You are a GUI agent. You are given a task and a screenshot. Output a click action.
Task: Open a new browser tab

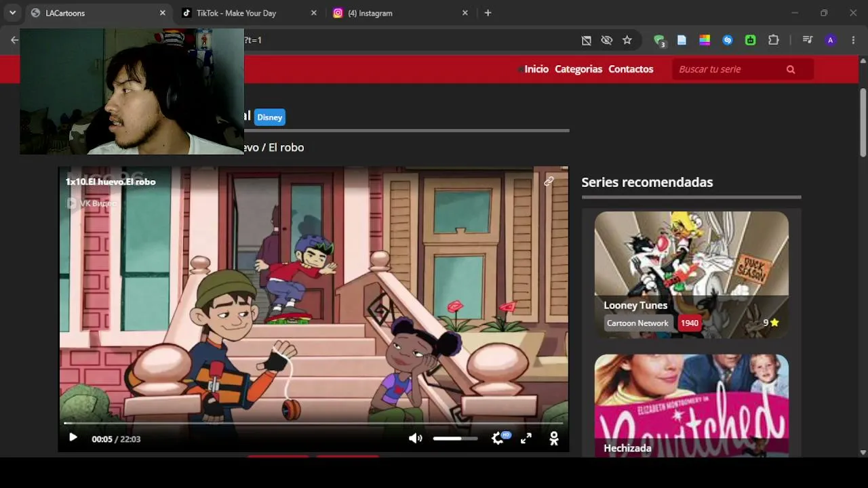click(x=488, y=13)
